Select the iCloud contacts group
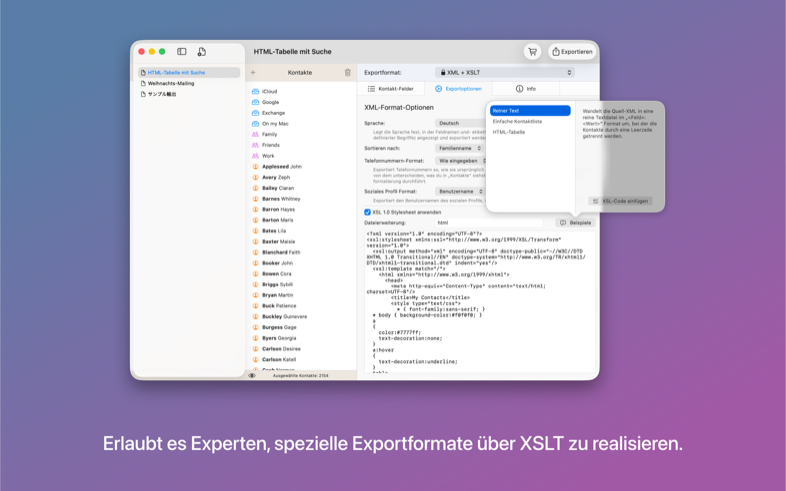 pos(269,91)
